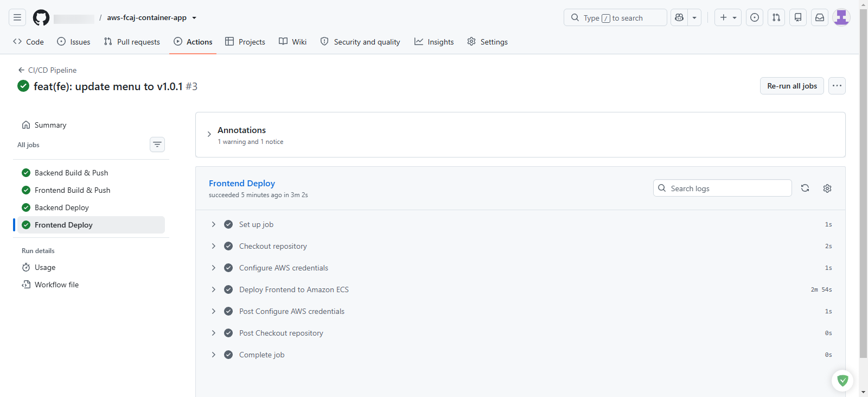
Task: Open the Projects tab
Action: [x=245, y=42]
